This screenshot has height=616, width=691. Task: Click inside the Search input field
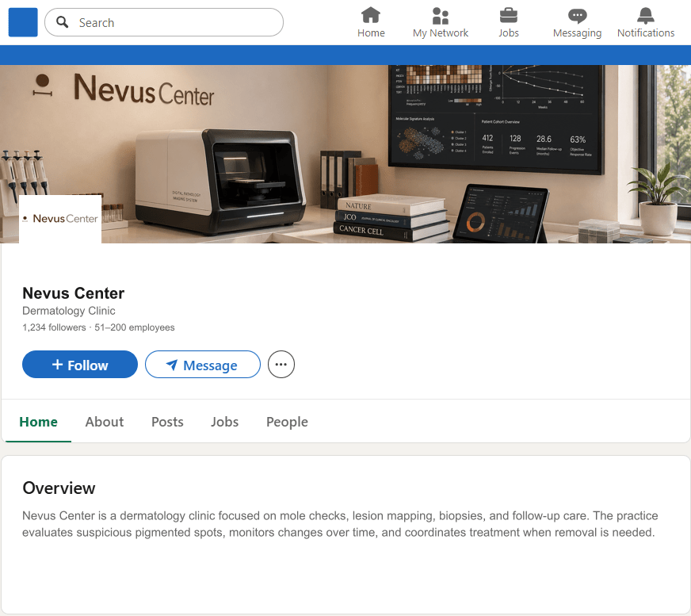[x=158, y=22]
